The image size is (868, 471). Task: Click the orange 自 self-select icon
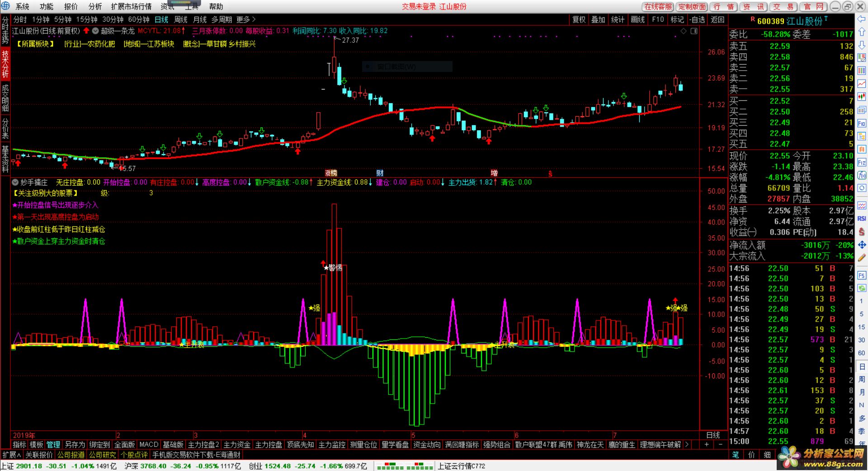pyautogui.click(x=862, y=149)
